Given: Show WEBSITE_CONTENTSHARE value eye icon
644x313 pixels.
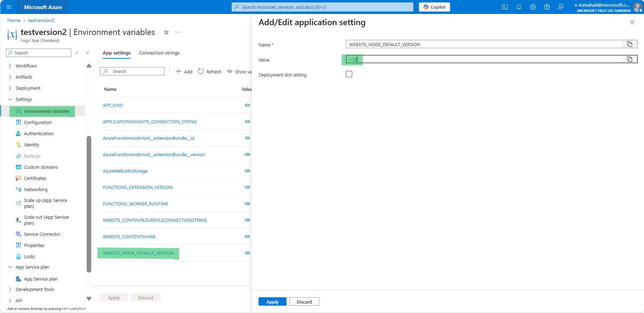Looking at the screenshot, I should click(247, 236).
